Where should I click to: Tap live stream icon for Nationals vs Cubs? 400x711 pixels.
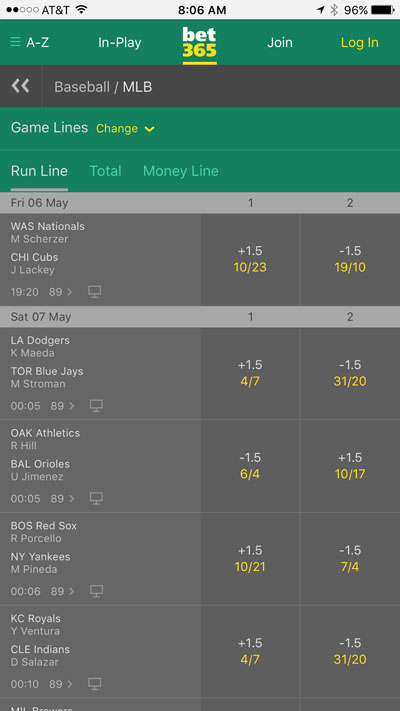[x=94, y=292]
